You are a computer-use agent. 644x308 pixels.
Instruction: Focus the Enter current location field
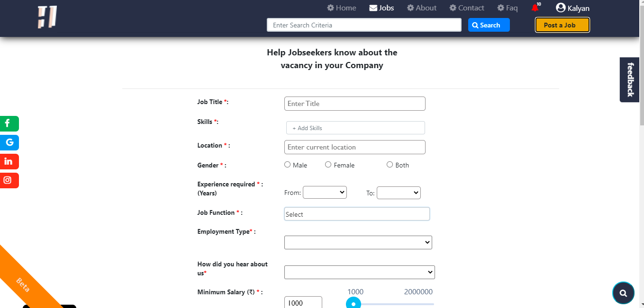[354, 147]
